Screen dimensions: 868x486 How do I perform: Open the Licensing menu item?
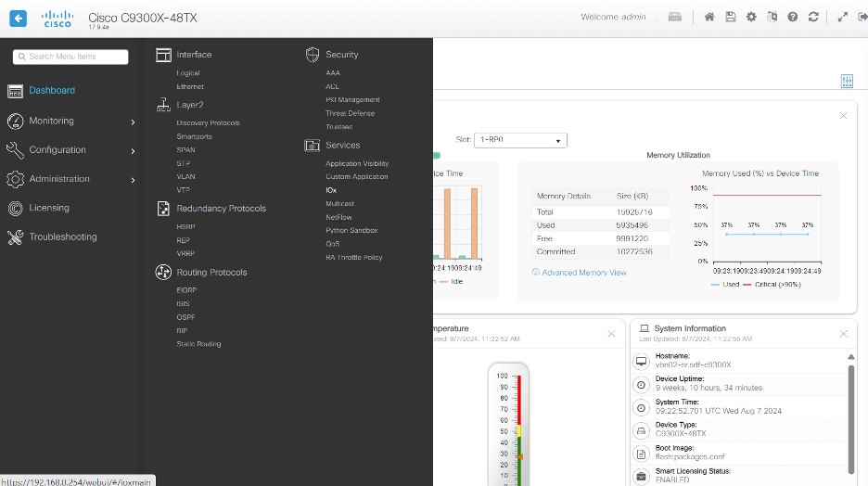pyautogui.click(x=49, y=208)
